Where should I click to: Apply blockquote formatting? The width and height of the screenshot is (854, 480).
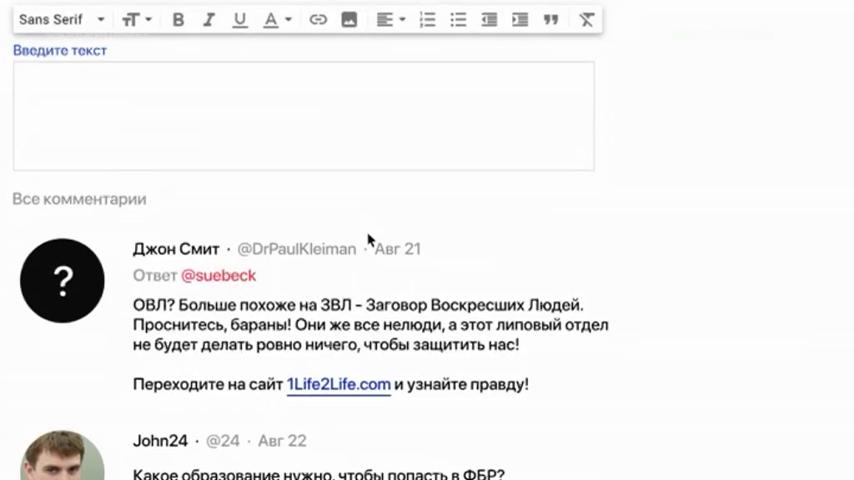(551, 20)
